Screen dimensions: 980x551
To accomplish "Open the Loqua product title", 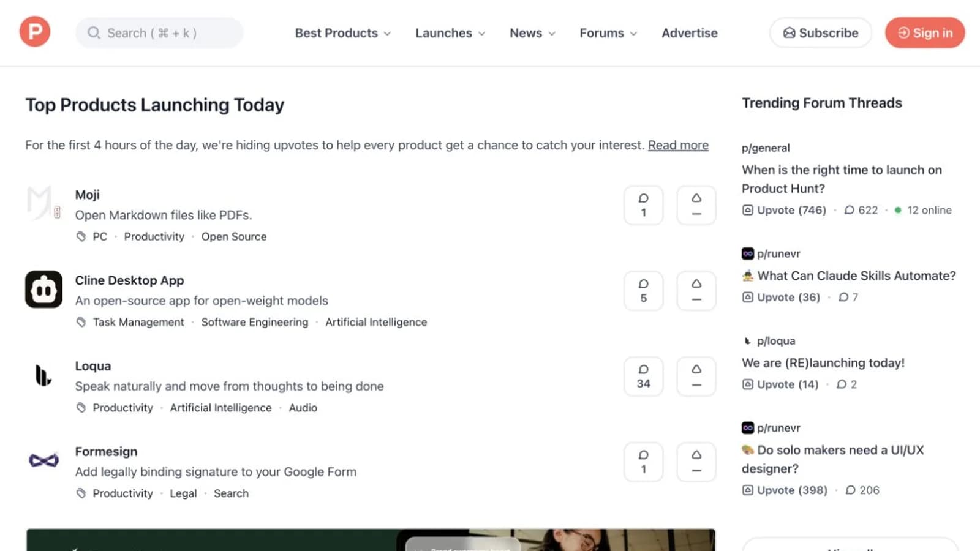I will 93,366.
